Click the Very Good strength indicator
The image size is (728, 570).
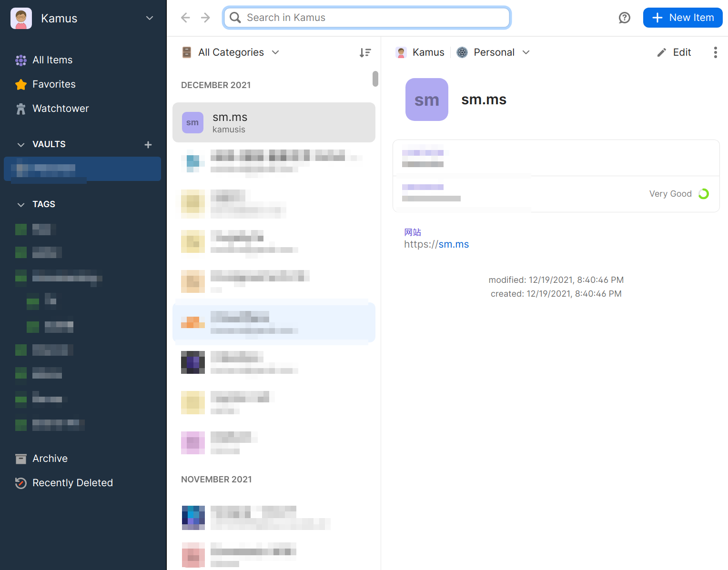click(679, 194)
